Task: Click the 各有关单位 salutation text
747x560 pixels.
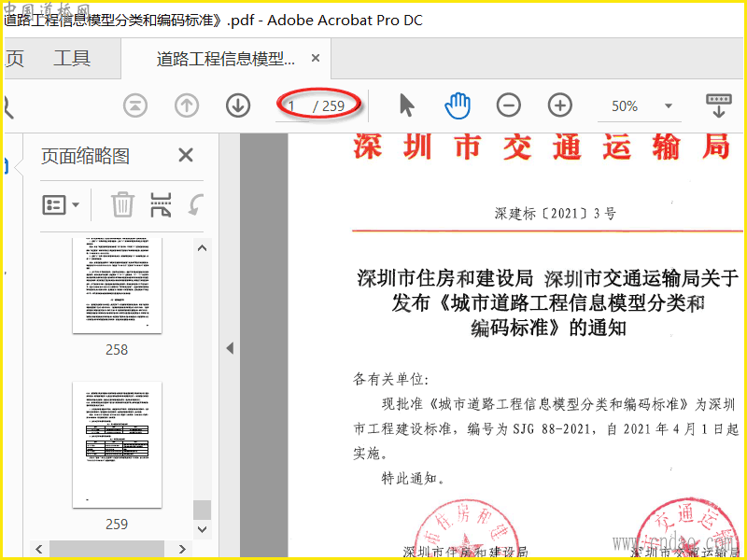Action: click(390, 379)
